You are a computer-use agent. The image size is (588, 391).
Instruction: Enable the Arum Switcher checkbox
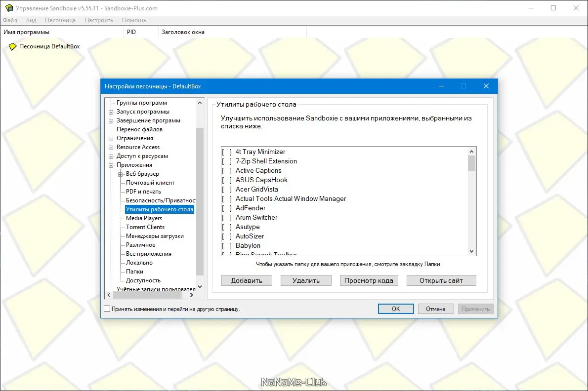click(x=226, y=217)
